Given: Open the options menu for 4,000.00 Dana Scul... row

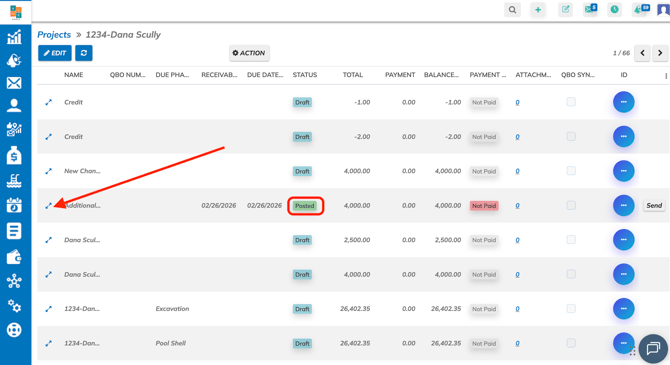Looking at the screenshot, I should [623, 274].
